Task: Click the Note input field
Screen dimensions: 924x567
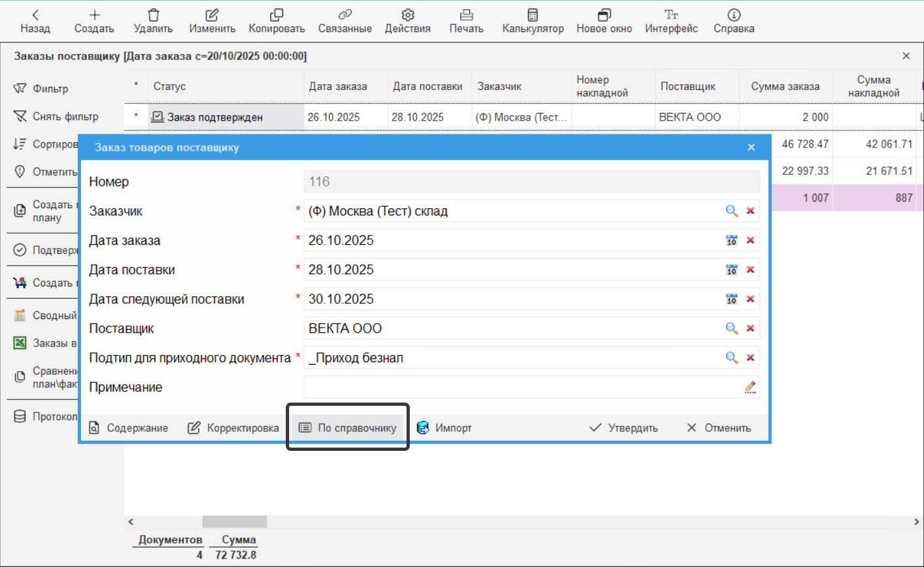Action: coord(522,388)
